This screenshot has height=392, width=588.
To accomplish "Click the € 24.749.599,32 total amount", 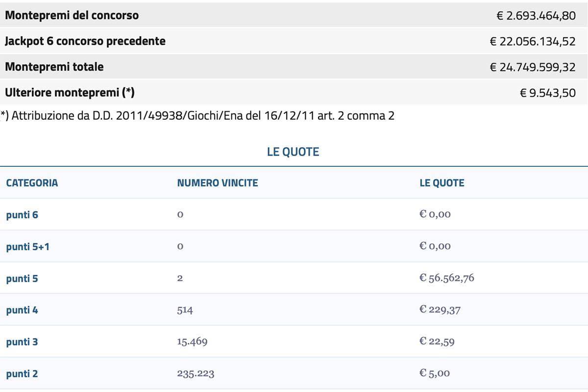I will [x=533, y=67].
